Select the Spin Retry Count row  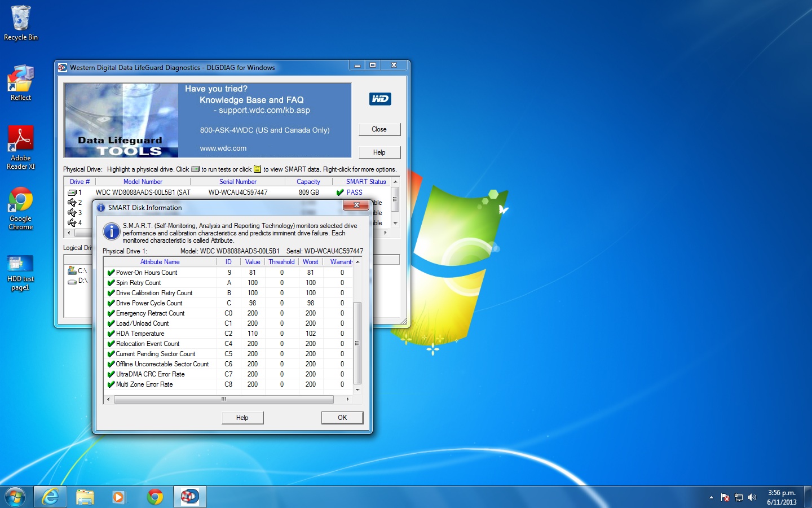tap(228, 283)
